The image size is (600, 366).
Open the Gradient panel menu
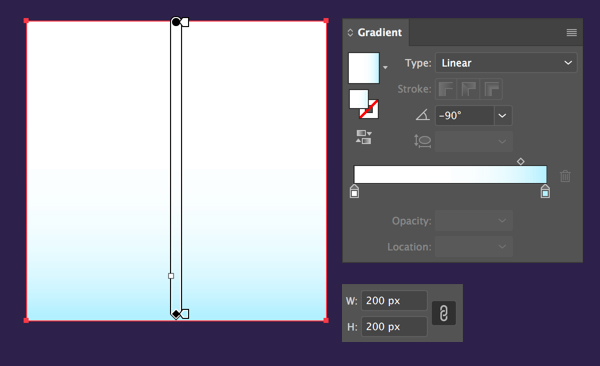(571, 33)
